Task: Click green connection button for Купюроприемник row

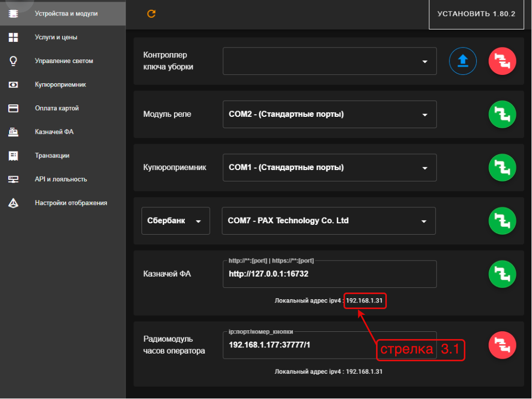Action: pos(502,168)
